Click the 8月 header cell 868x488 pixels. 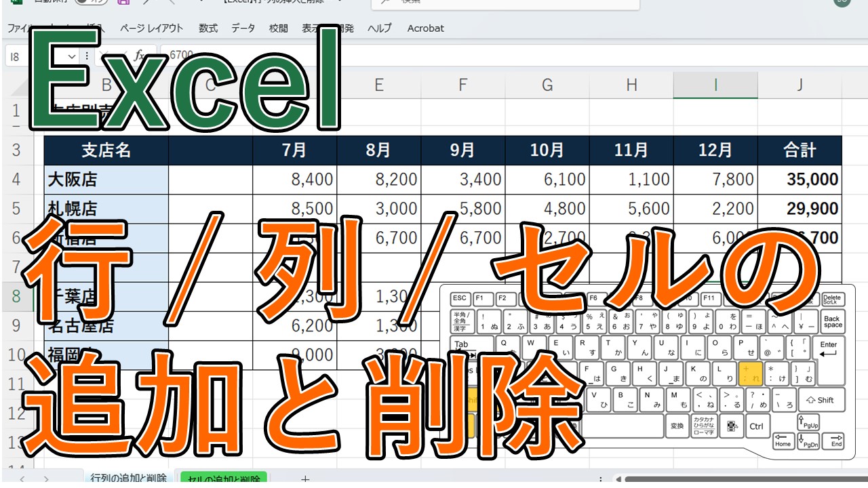379,150
